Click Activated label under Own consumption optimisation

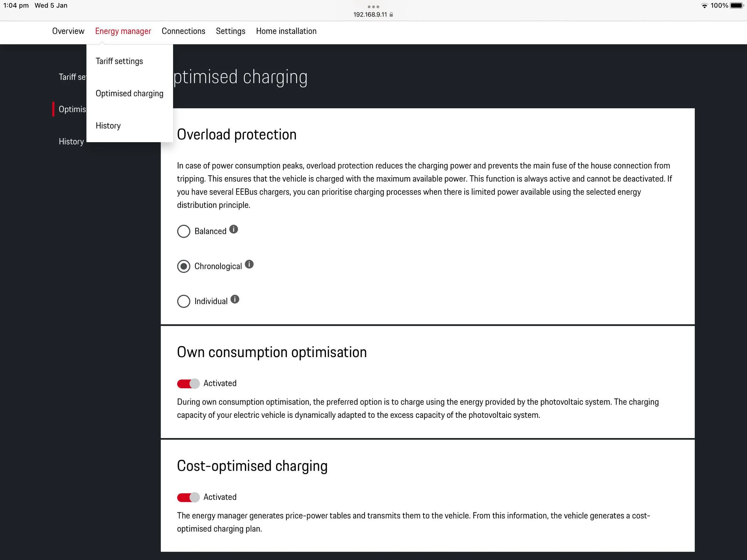click(x=220, y=384)
